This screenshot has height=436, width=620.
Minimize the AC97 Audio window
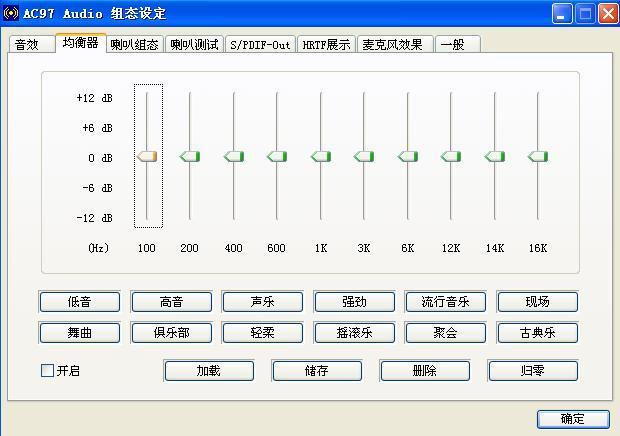[x=561, y=14]
